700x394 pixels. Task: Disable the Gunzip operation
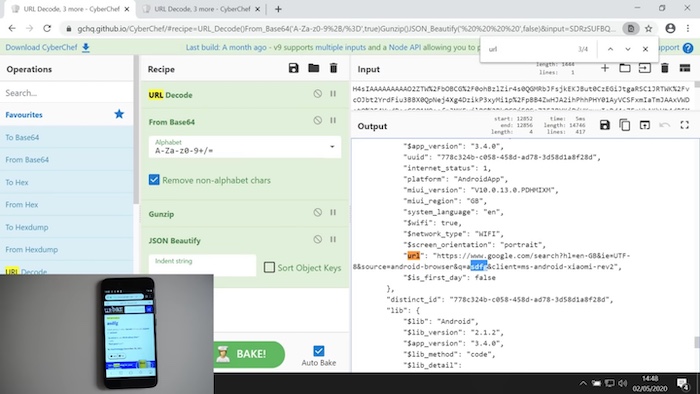point(317,212)
